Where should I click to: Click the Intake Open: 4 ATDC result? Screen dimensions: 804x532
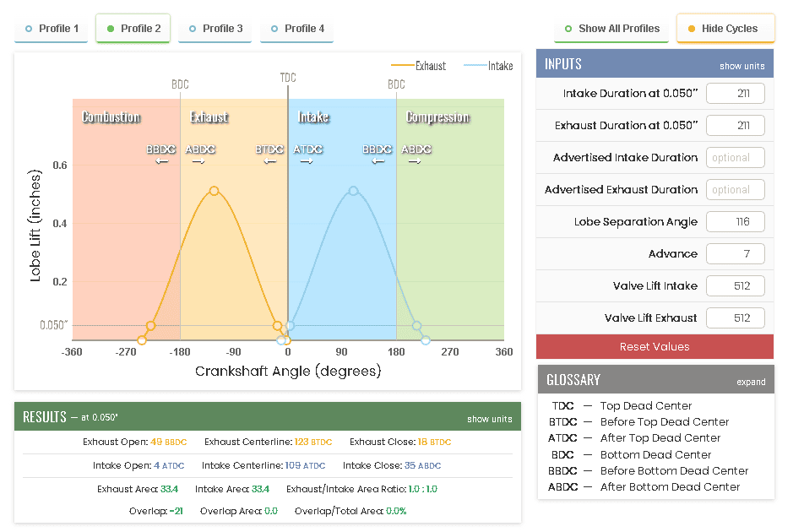(139, 465)
